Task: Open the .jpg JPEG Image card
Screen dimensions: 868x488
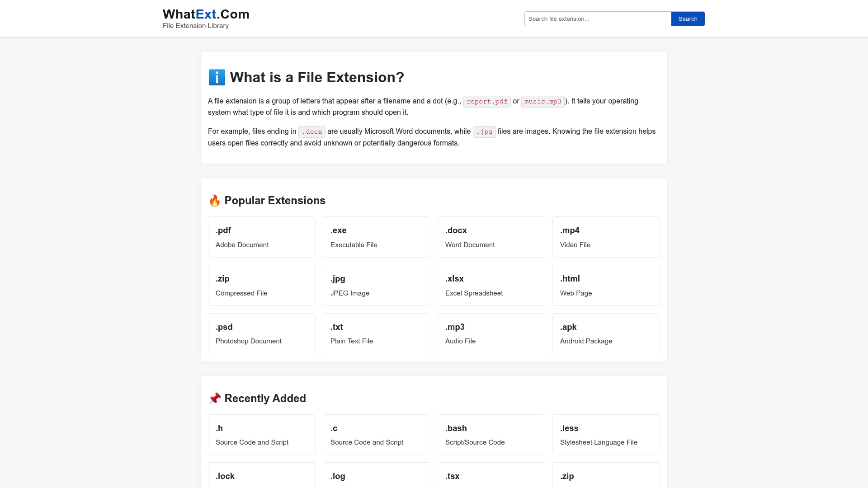Action: pos(376,286)
